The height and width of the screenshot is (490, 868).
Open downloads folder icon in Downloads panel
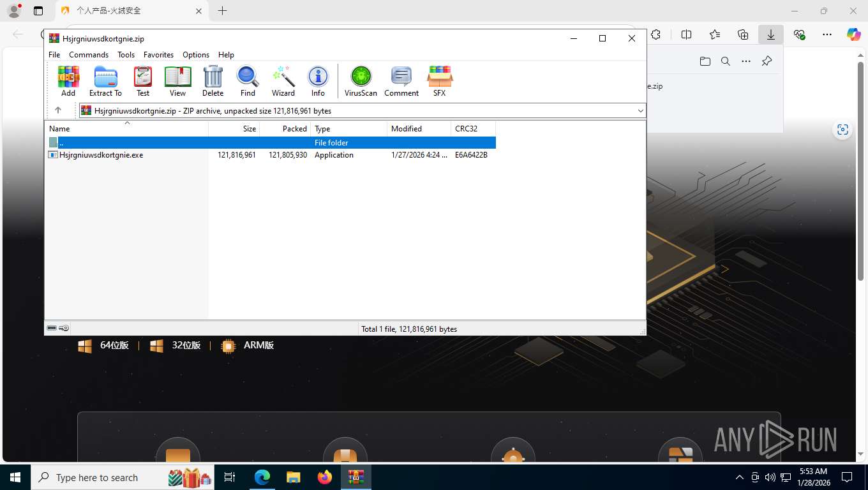705,61
